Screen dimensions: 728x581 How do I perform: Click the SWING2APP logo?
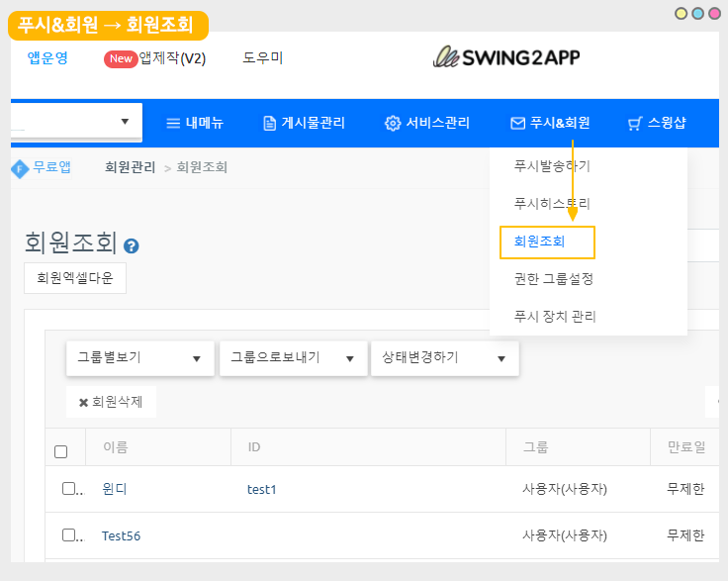(506, 57)
